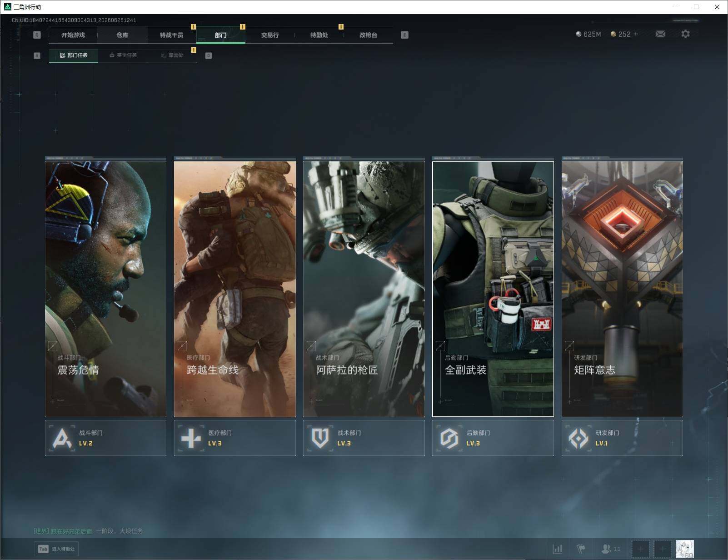
Task: Click the E key hint icon
Action: pyautogui.click(x=404, y=35)
